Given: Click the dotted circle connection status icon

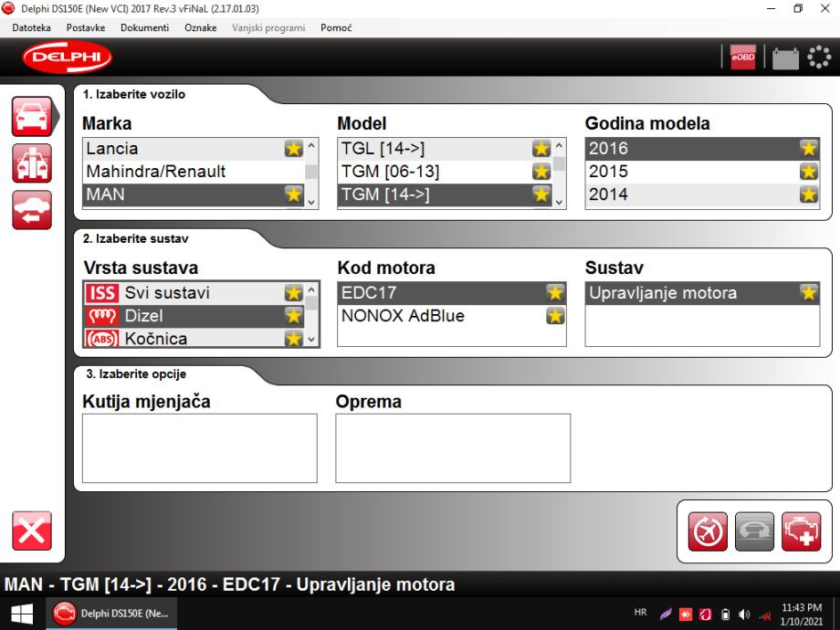Looking at the screenshot, I should click(819, 57).
